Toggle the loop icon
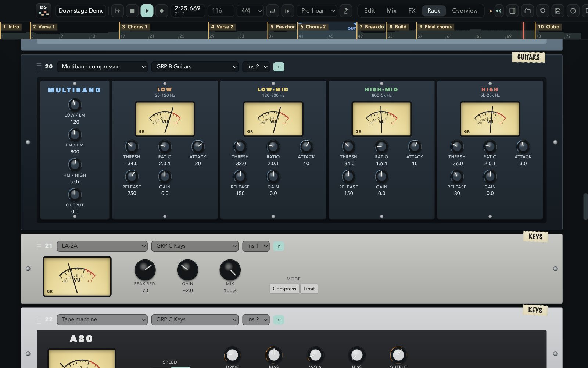 tap(273, 11)
